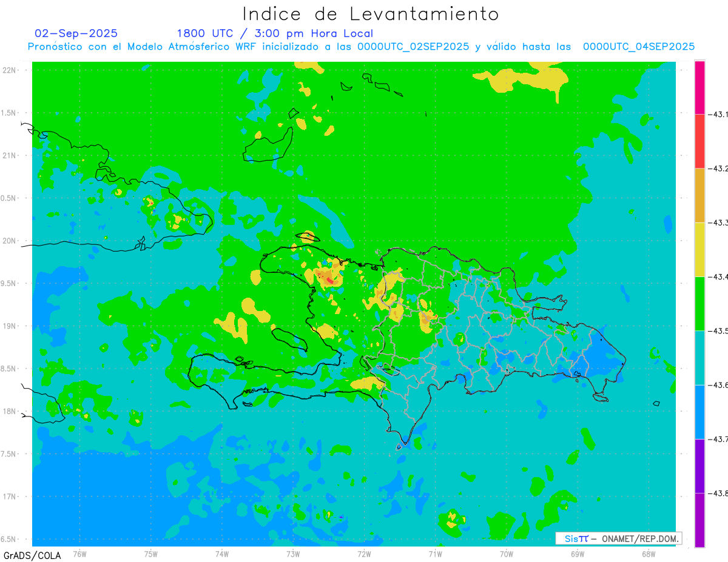Select the yellow segment of the legend bar
728x562 pixels.
coord(699,249)
